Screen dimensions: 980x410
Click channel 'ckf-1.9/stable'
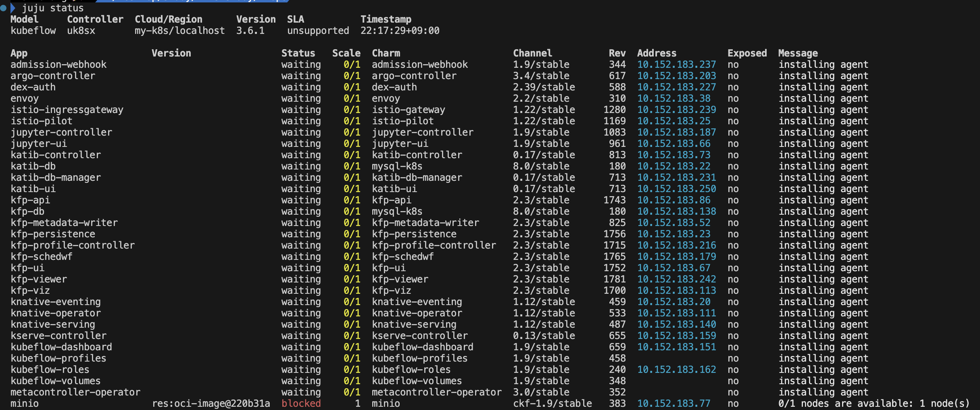point(553,404)
